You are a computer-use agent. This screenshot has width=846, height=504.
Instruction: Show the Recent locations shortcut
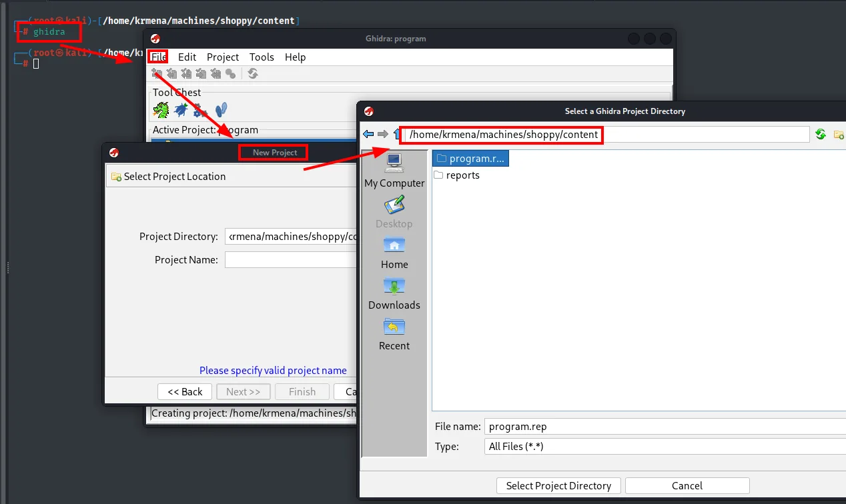point(394,335)
